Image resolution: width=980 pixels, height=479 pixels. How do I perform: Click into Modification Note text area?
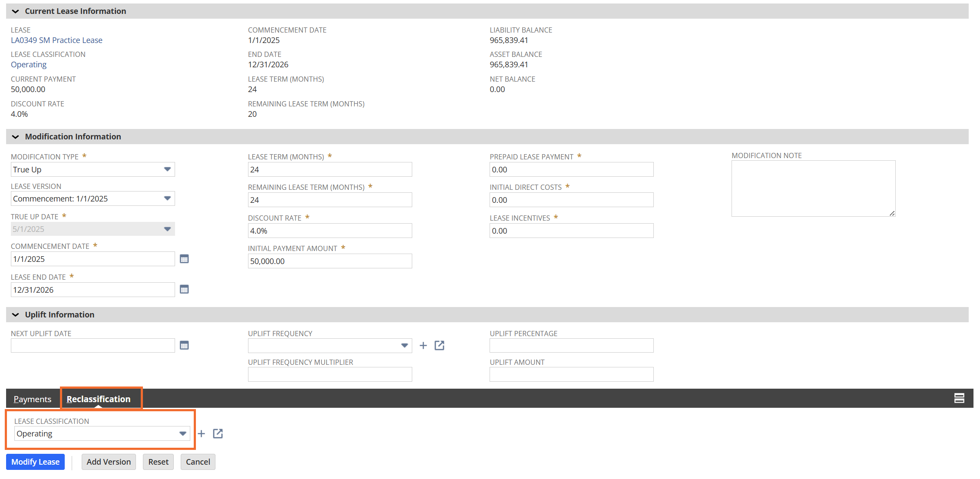(814, 188)
